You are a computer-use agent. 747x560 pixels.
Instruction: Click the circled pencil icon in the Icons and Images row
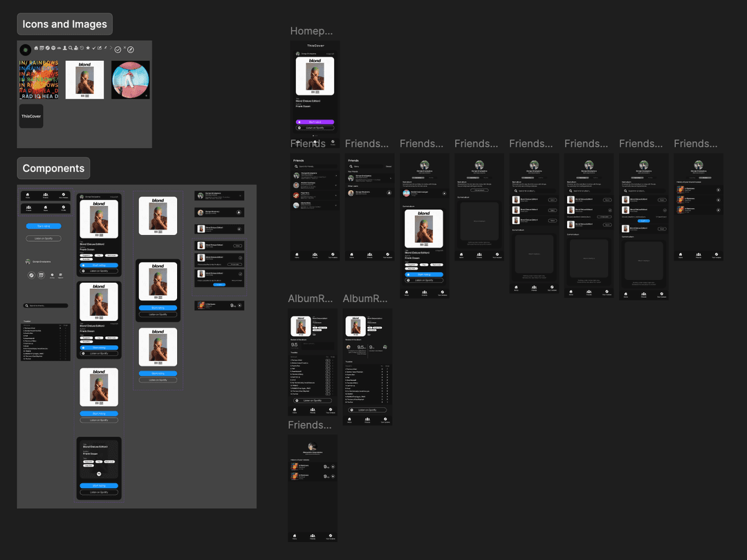131,50
